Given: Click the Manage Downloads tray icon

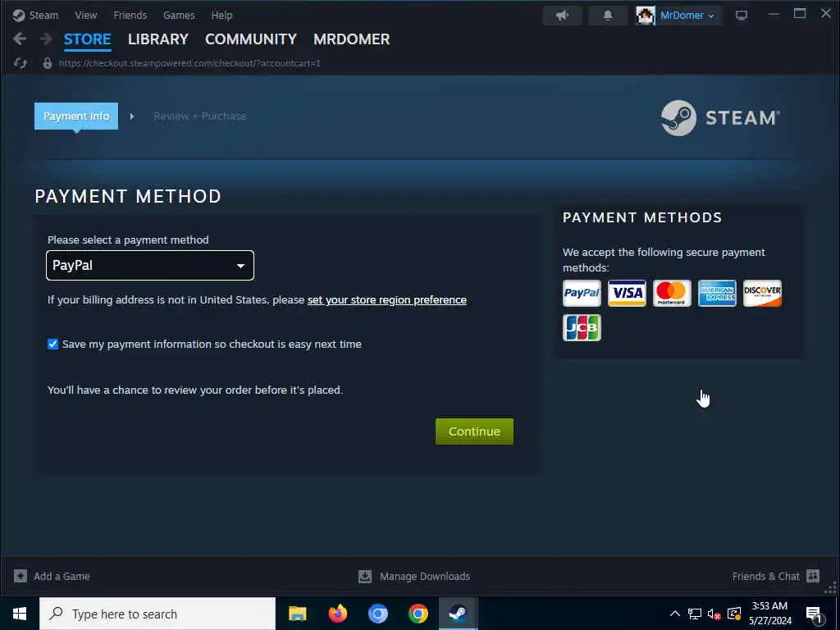Looking at the screenshot, I should coord(365,576).
